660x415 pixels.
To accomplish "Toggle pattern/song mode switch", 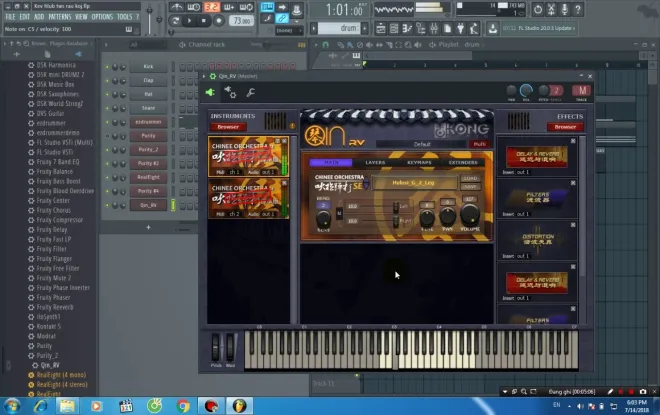I will click(x=175, y=20).
